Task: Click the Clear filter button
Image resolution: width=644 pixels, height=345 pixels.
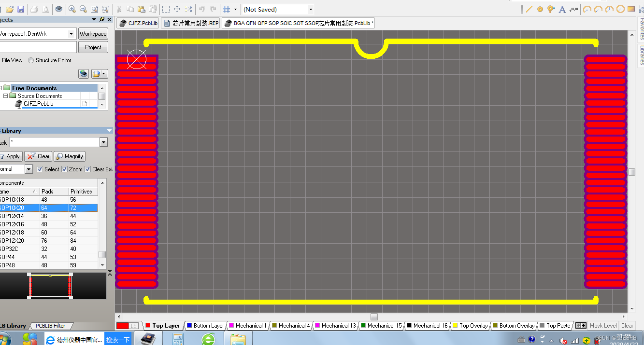Action: pos(38,156)
